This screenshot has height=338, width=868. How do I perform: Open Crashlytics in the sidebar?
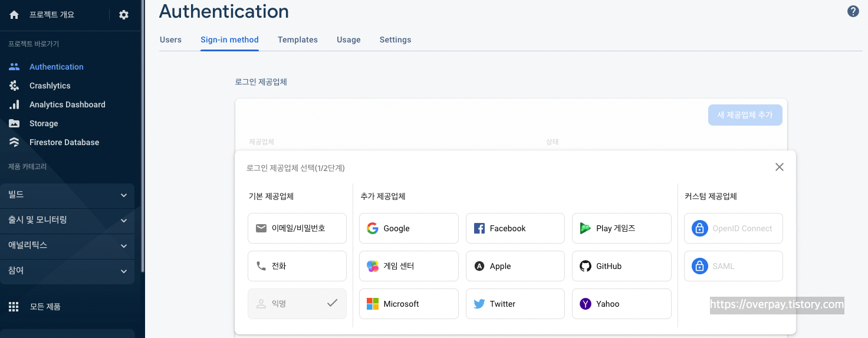pos(50,86)
